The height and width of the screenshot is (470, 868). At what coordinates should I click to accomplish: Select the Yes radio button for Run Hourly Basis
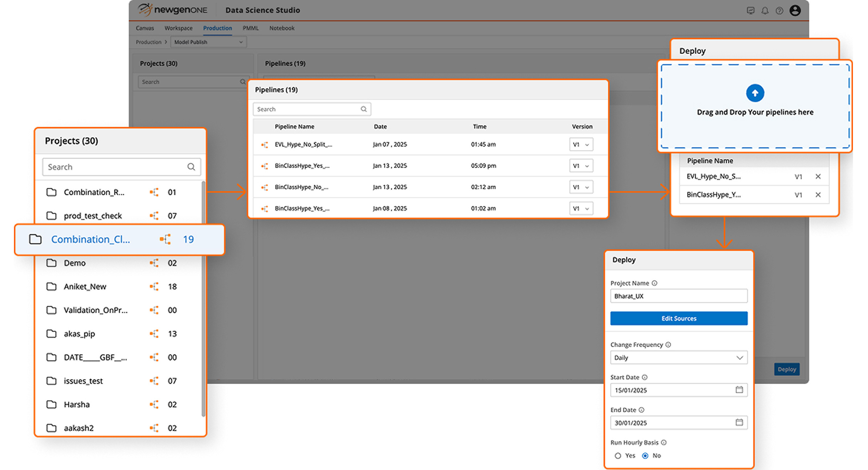[x=618, y=455]
